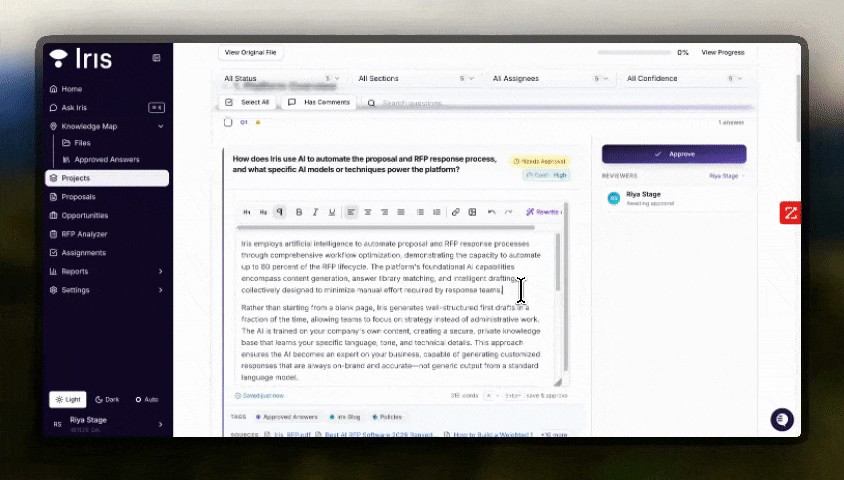
Task: Align text right
Action: coord(384,212)
